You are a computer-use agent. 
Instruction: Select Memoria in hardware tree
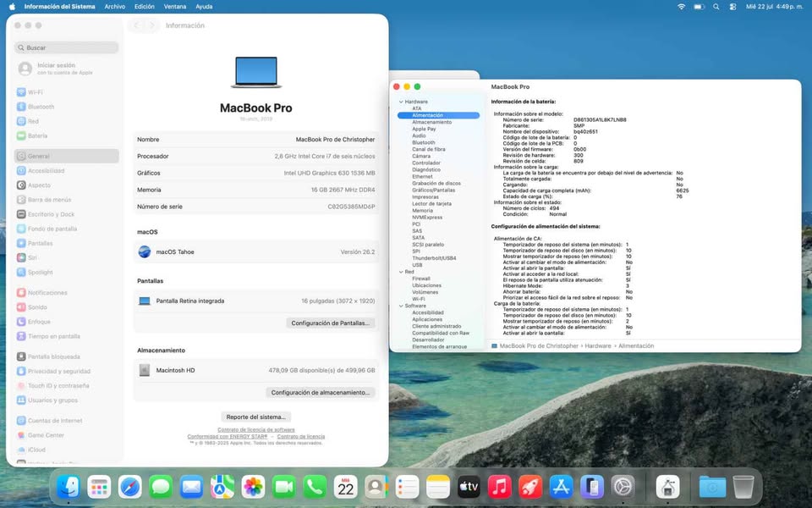pyautogui.click(x=423, y=211)
